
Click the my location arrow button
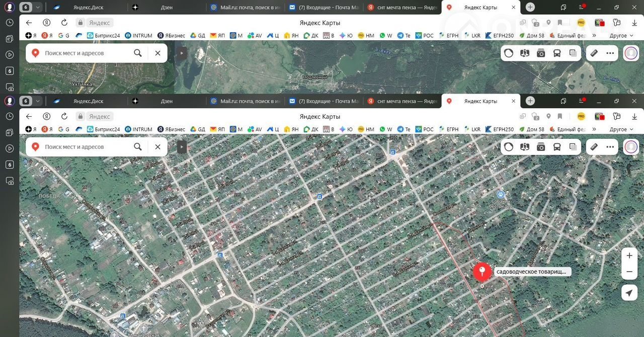(629, 293)
